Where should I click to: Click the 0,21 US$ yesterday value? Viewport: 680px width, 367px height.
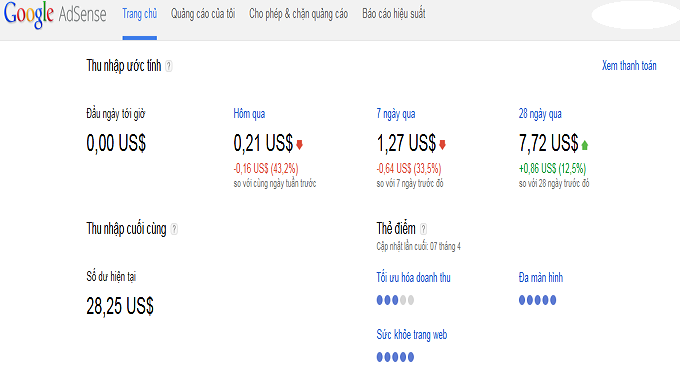263,143
